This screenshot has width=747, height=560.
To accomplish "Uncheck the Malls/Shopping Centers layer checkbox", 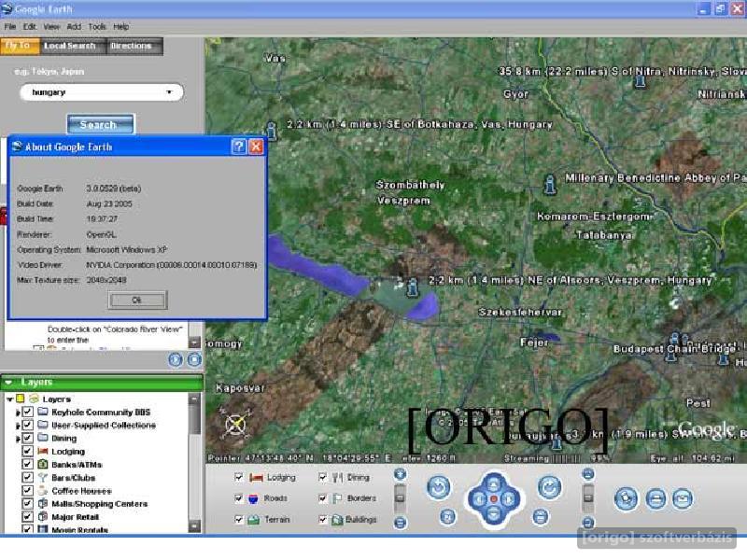I will (x=28, y=504).
